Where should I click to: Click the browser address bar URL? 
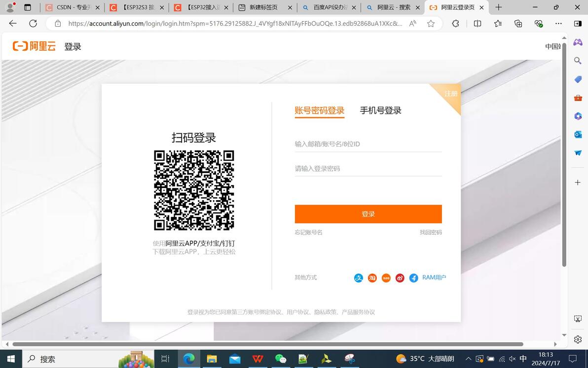[x=235, y=23]
